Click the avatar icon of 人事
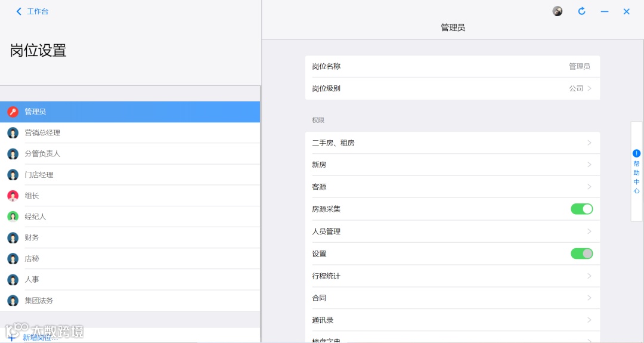This screenshot has height=343, width=644. pos(13,279)
